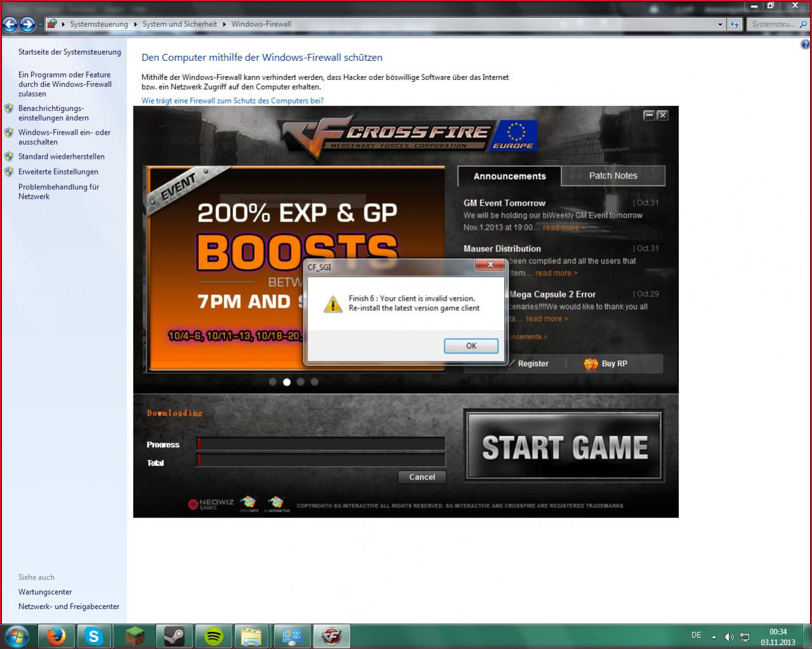The width and height of the screenshot is (812, 649).
Task: Open the firewall help link 'Wie trägt eine Firewall…'
Action: (x=232, y=101)
